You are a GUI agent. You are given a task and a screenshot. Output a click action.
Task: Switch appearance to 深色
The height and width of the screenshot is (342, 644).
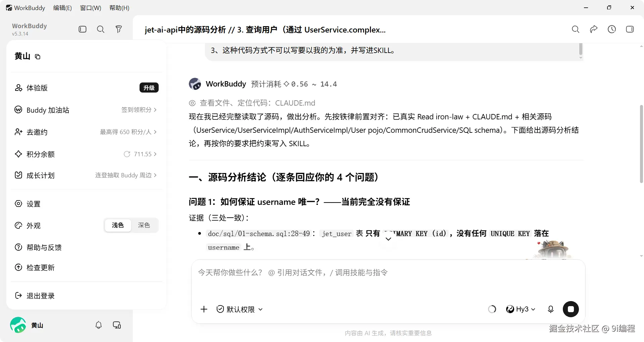144,225
